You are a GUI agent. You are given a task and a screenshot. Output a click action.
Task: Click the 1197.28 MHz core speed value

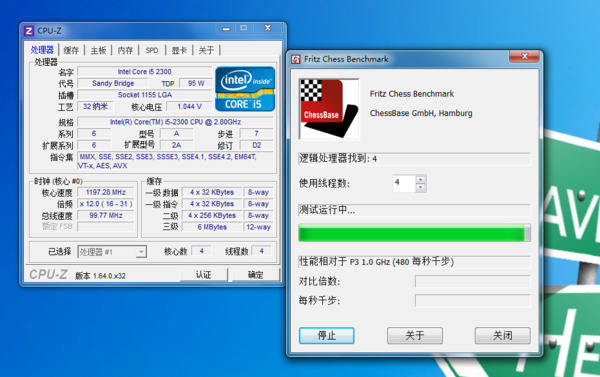tap(106, 192)
